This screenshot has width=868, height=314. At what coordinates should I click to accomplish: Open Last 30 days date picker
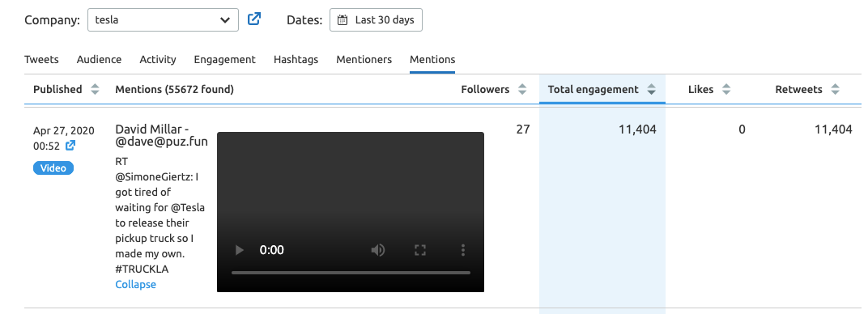[x=376, y=20]
